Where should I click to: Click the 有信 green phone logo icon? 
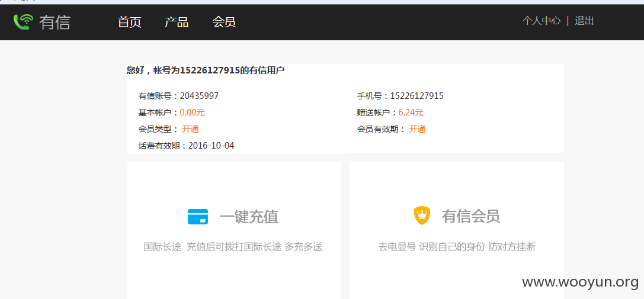point(23,22)
